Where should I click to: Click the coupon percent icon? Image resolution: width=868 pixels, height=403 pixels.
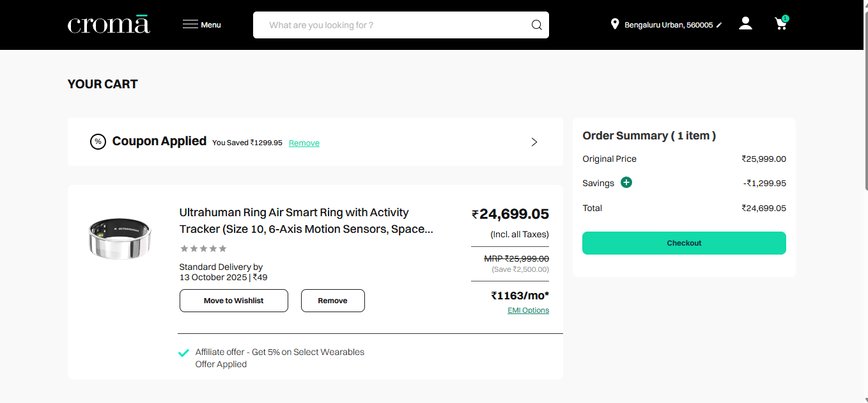[x=98, y=142]
